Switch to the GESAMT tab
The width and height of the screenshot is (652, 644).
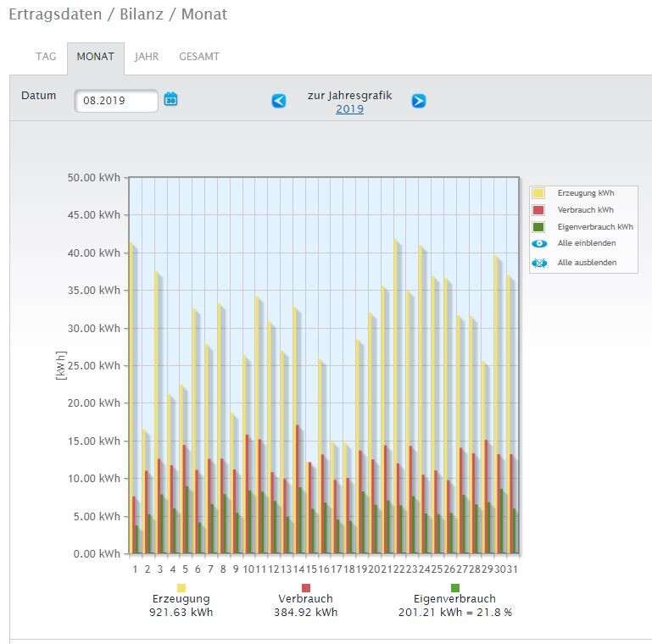pyautogui.click(x=199, y=57)
